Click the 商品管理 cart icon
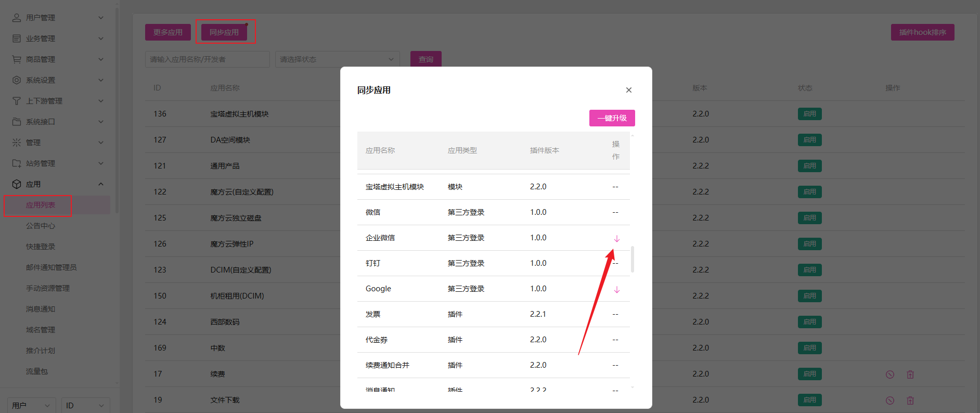 (x=17, y=59)
